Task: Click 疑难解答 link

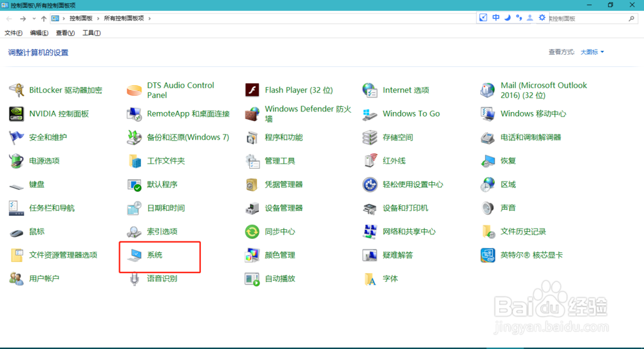Action: [397, 255]
